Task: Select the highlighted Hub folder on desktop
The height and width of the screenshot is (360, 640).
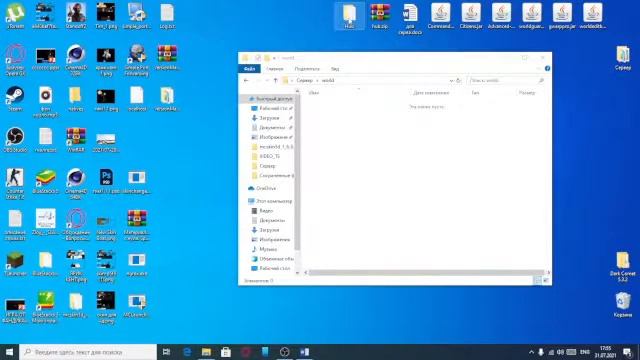Action: [x=349, y=16]
